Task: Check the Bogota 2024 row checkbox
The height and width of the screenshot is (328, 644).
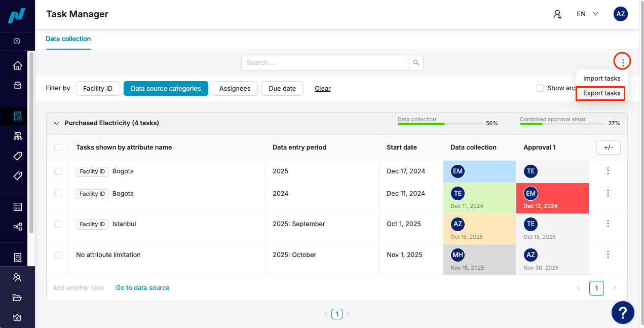Action: pyautogui.click(x=58, y=194)
